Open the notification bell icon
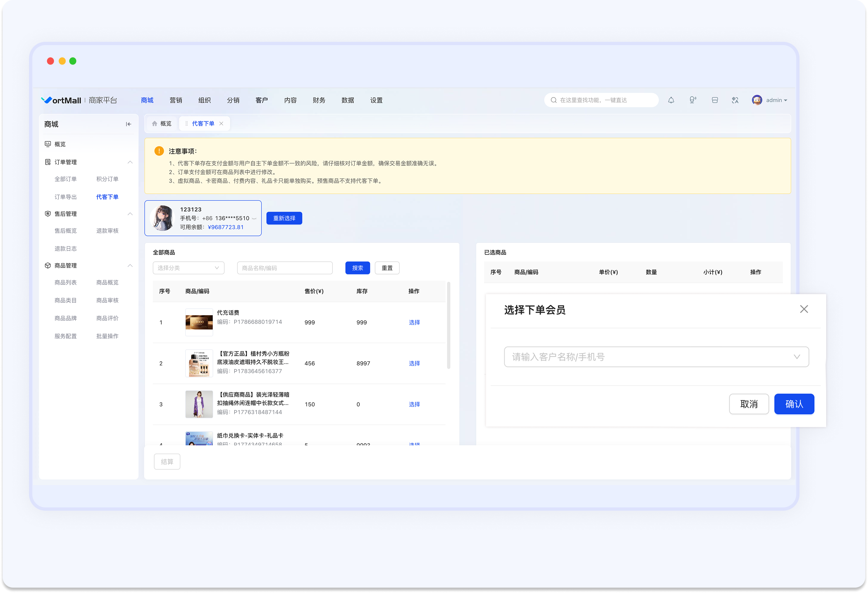 (671, 100)
